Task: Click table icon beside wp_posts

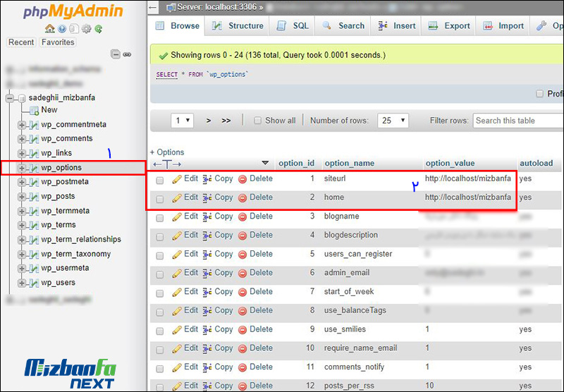Action: pyautogui.click(x=34, y=197)
